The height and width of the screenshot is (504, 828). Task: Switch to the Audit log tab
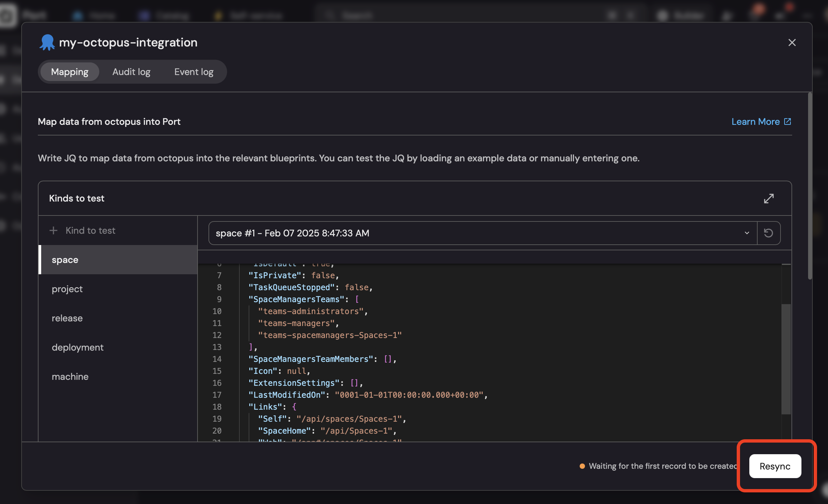131,72
